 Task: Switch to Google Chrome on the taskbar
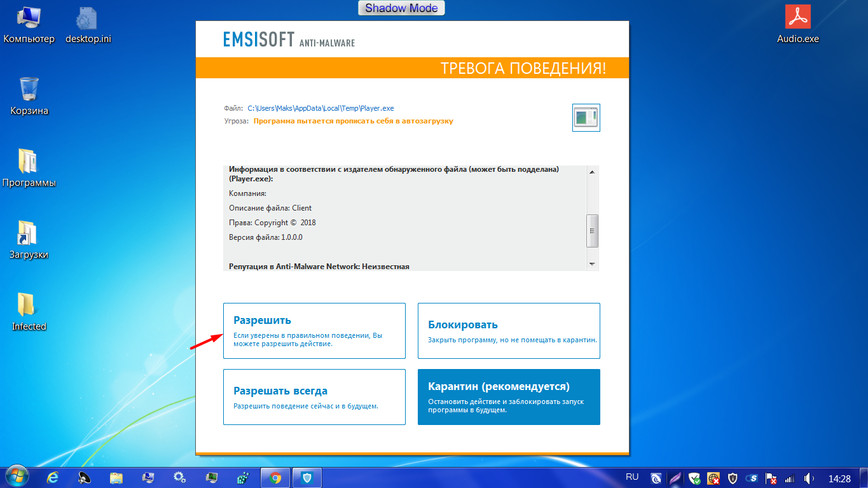[275, 478]
